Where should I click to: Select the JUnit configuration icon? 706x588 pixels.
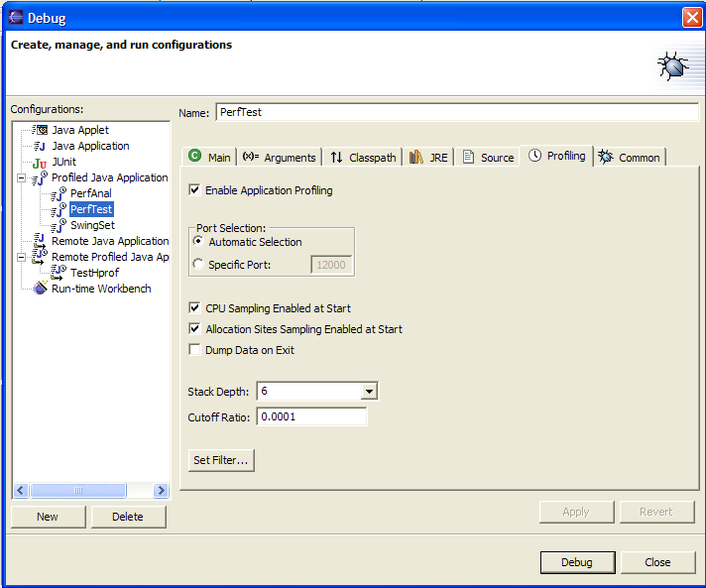(x=40, y=162)
